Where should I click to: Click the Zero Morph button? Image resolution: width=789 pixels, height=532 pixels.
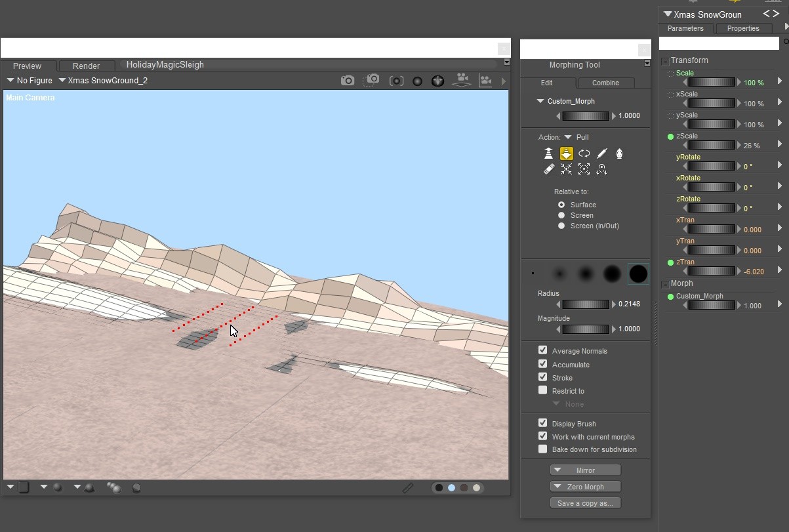(585, 487)
